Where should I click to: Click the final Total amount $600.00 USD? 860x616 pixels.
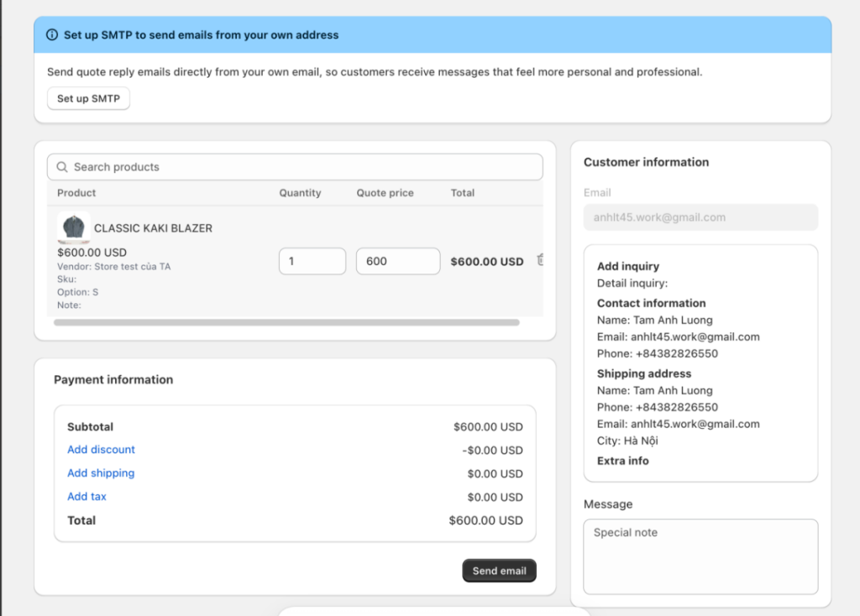coord(486,520)
